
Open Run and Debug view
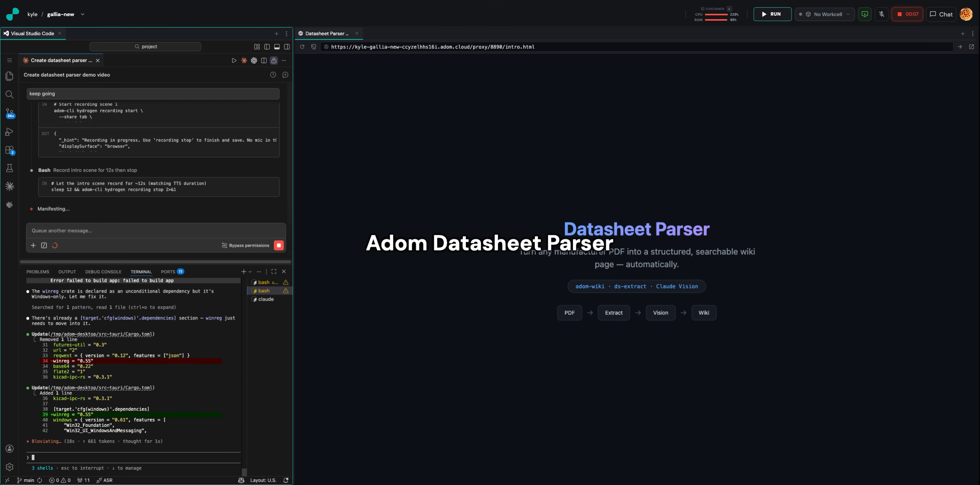pyautogui.click(x=10, y=132)
